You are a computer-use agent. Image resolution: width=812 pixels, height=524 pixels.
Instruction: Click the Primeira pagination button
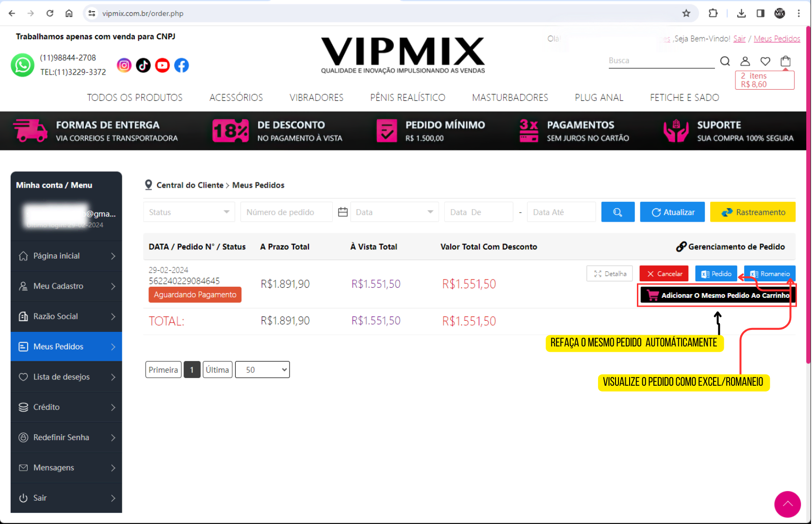pyautogui.click(x=163, y=370)
